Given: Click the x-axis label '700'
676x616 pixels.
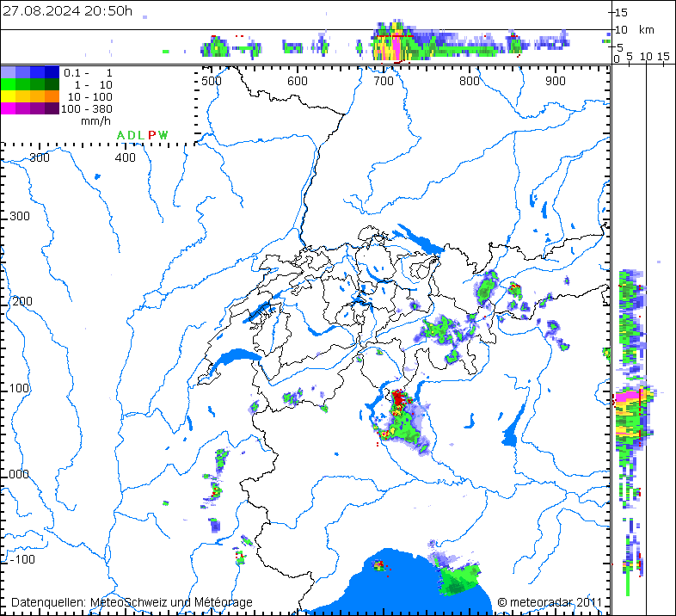Looking at the screenshot, I should (384, 81).
